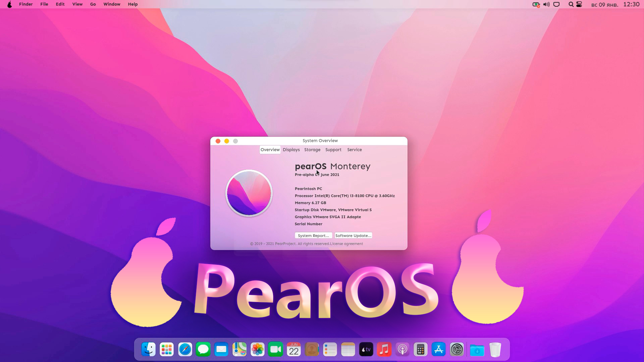Viewport: 644px width, 362px height.
Task: Open the Calendar icon showing JUN 22
Action: [293, 350]
